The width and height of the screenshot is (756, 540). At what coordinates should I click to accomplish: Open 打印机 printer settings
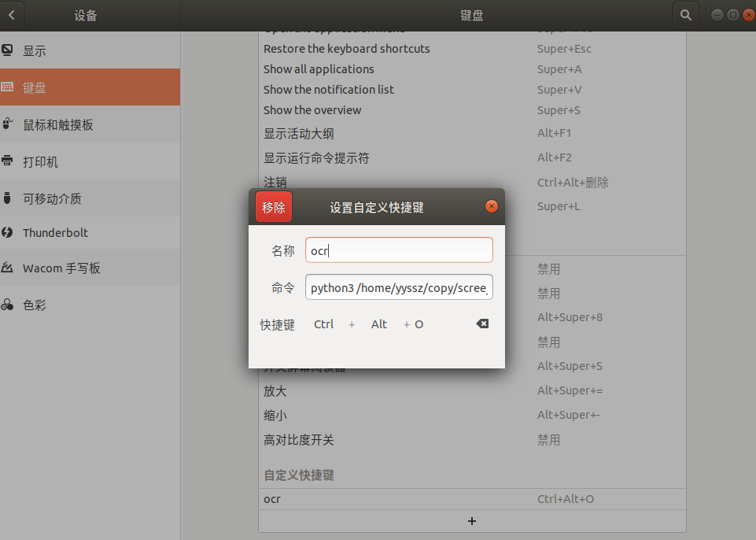click(40, 161)
